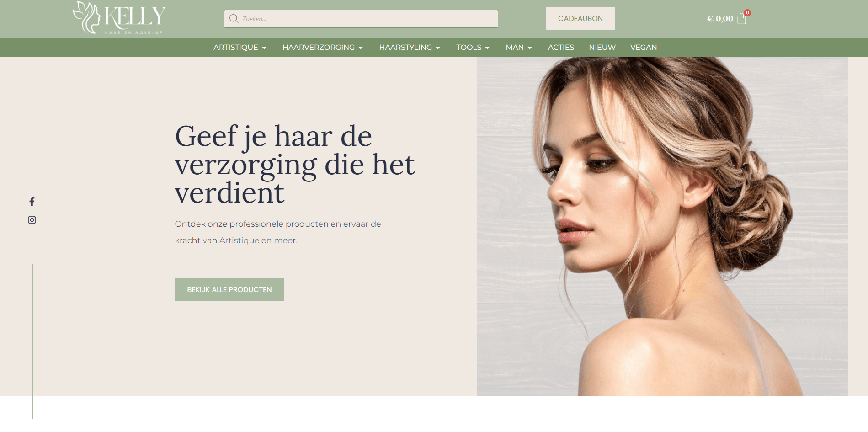Image resolution: width=868 pixels, height=432 pixels.
Task: Focus the Zoeken search field
Action: click(361, 19)
